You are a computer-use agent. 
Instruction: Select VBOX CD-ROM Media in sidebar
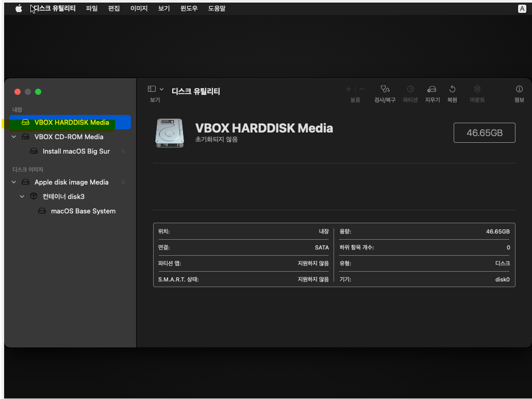(x=70, y=137)
